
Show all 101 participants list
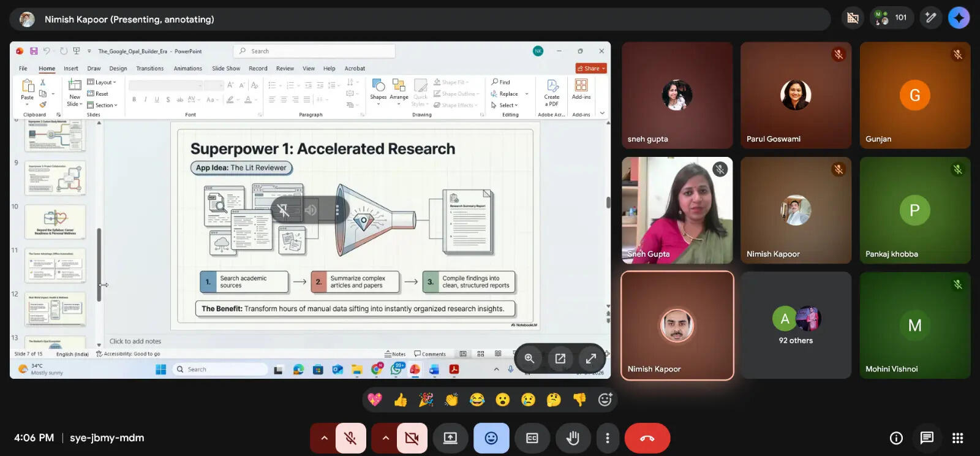[x=891, y=18]
